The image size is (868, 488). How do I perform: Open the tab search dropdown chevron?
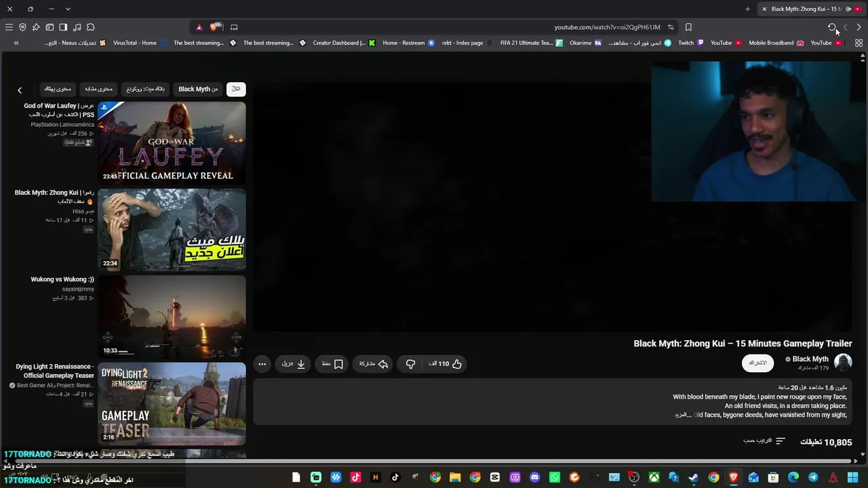click(68, 9)
